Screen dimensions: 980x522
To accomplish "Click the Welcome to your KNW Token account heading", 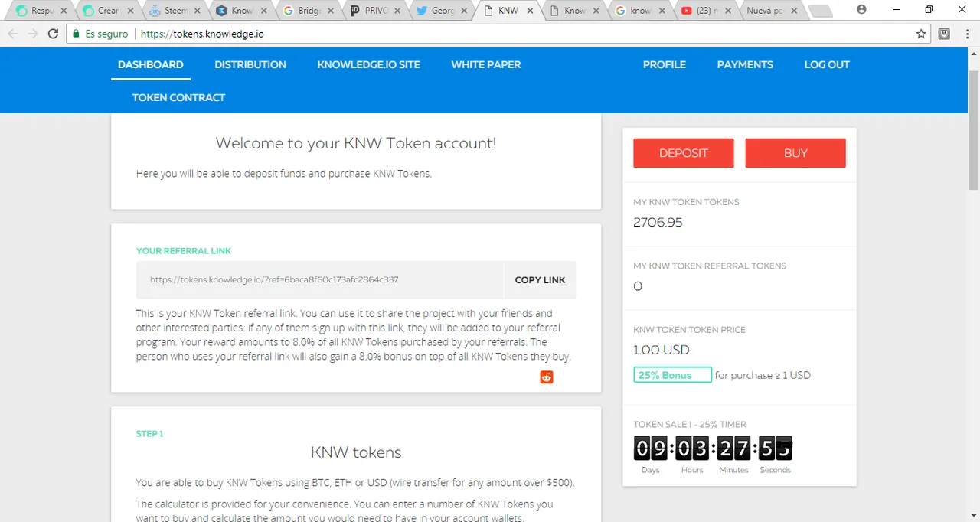I will (x=356, y=143).
